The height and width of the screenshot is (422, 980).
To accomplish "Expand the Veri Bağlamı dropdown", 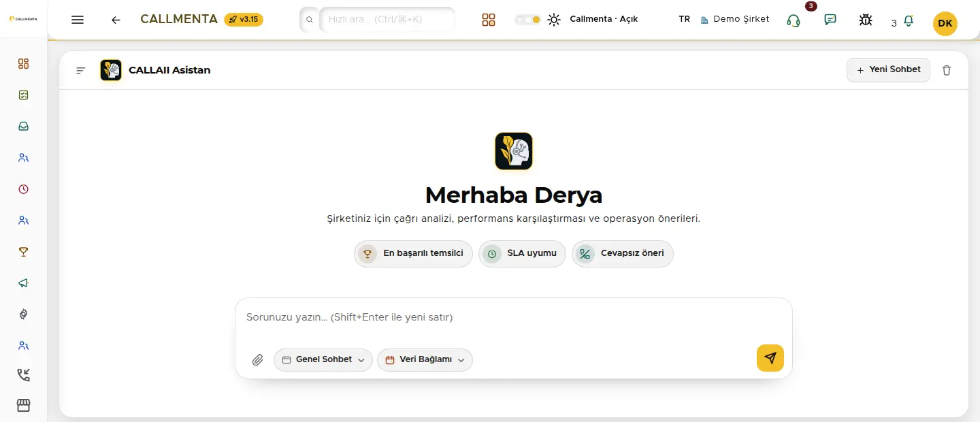I will (x=425, y=359).
